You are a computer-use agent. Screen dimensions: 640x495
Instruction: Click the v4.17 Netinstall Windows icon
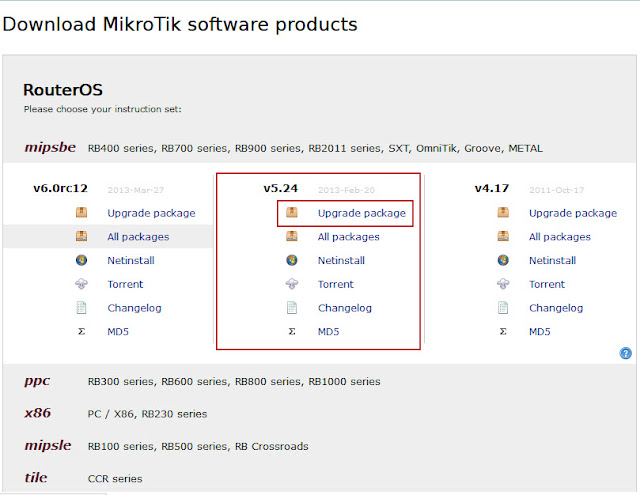click(x=503, y=260)
